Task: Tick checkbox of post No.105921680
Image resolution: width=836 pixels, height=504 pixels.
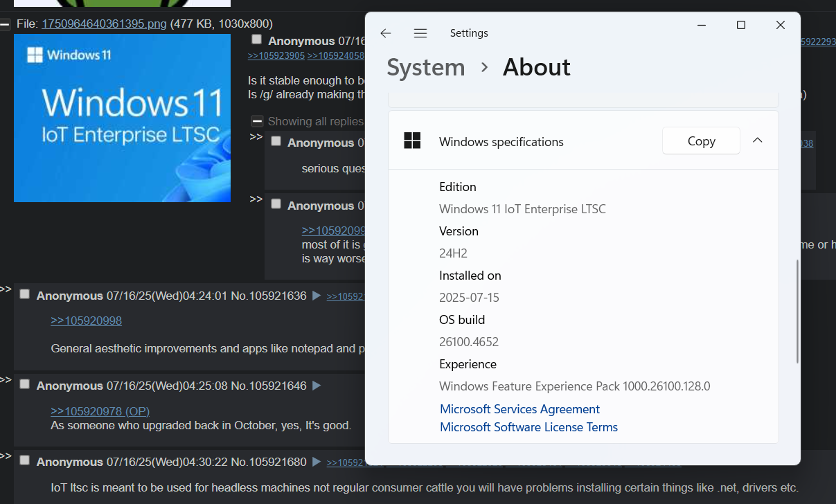Action: (x=25, y=460)
